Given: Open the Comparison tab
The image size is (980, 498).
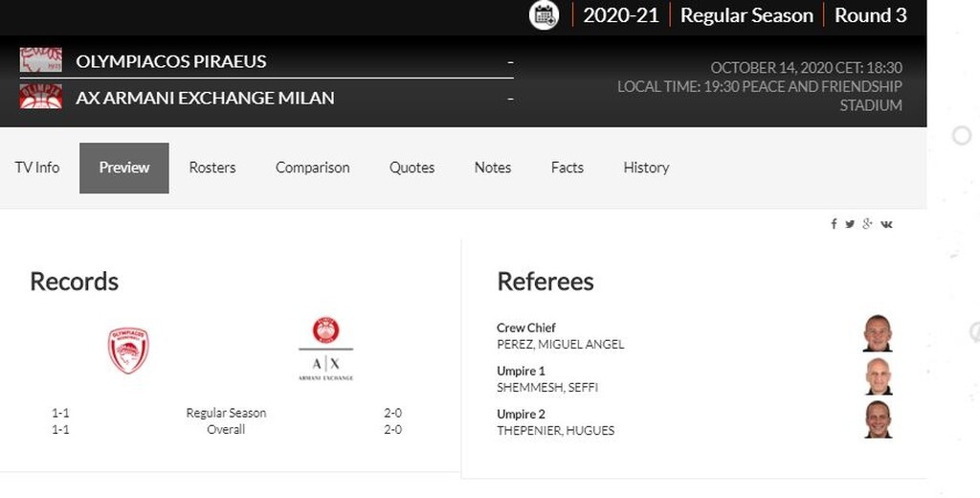Looking at the screenshot, I should [x=313, y=168].
